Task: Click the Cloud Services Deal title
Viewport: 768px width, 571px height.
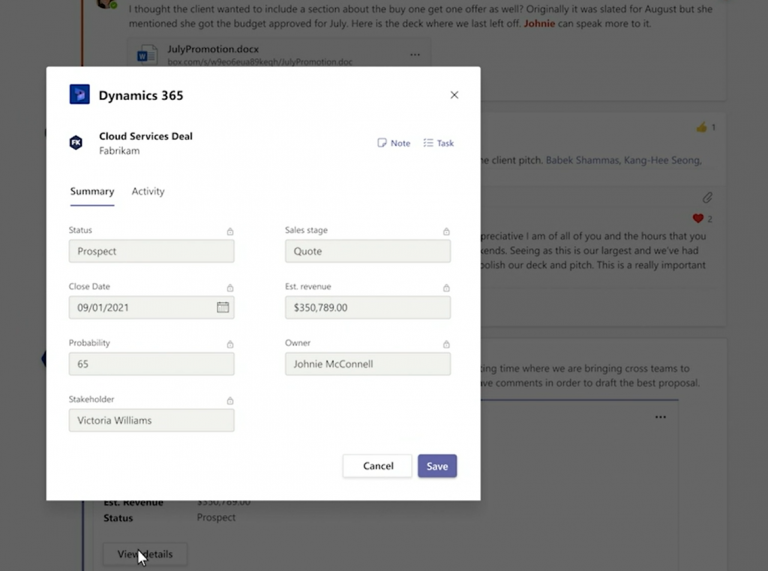Action: [x=145, y=136]
